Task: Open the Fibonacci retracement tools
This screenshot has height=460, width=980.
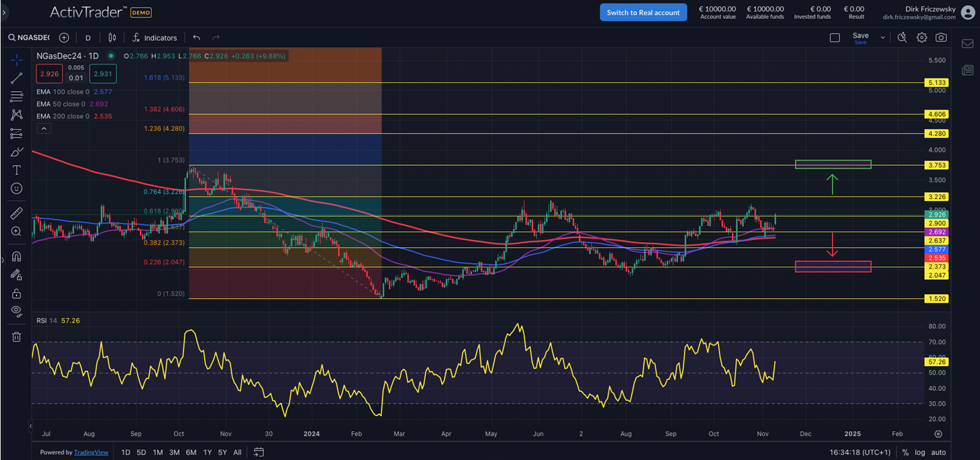Action: tap(16, 97)
